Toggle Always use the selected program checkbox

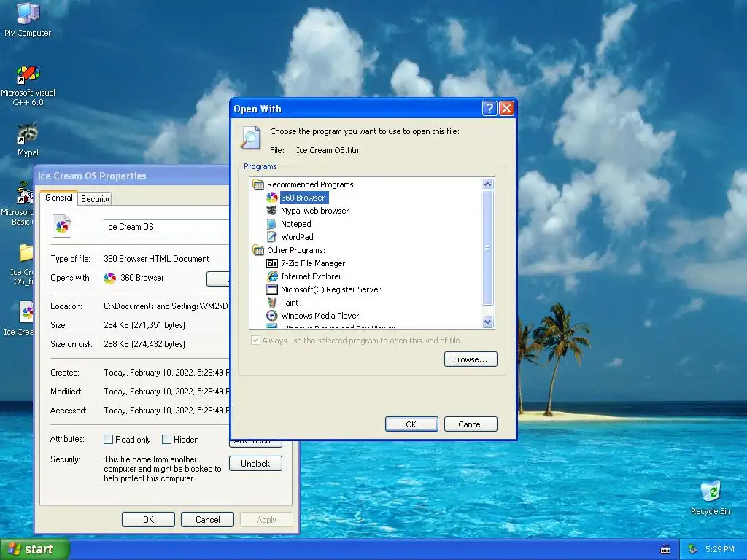click(255, 341)
